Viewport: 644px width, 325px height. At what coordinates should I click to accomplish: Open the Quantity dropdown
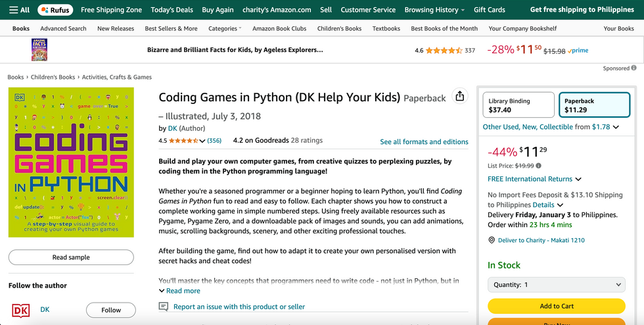pos(556,285)
